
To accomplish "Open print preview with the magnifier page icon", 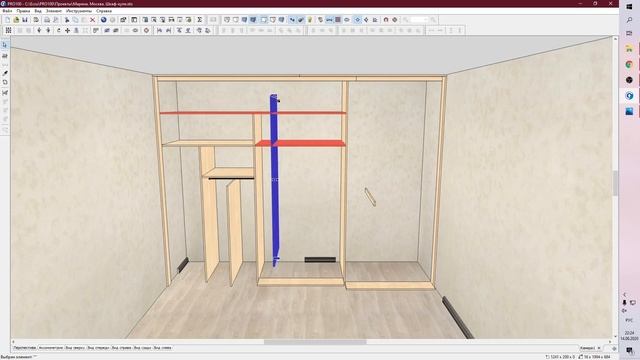I will tap(56, 20).
